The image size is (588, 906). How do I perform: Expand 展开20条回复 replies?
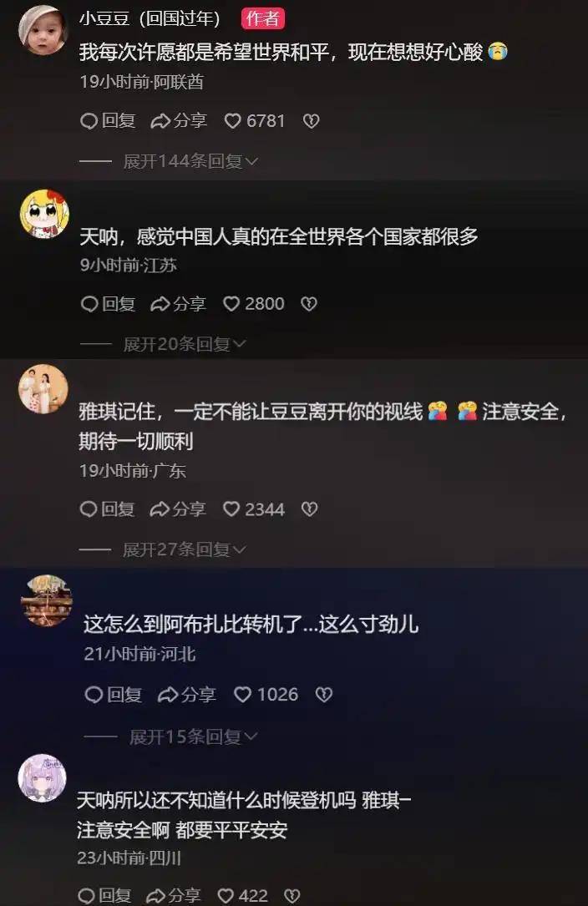pos(185,344)
